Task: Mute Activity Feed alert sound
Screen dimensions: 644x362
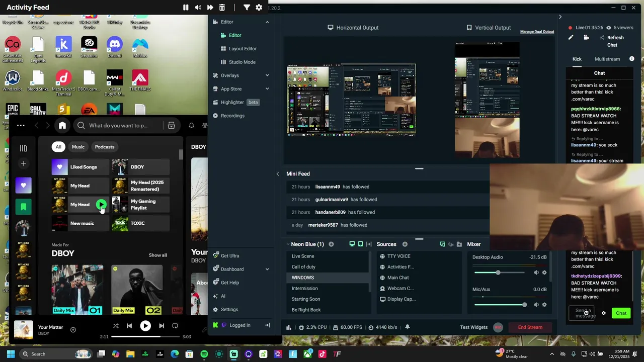Action: pos(198,8)
